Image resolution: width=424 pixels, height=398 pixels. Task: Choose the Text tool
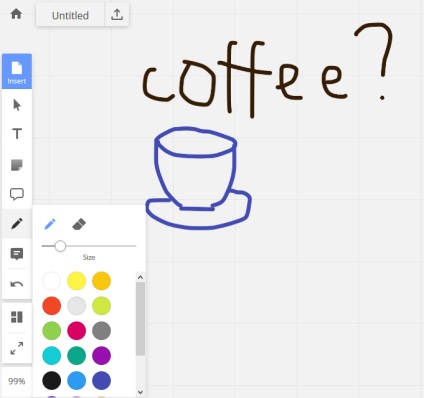point(17,134)
